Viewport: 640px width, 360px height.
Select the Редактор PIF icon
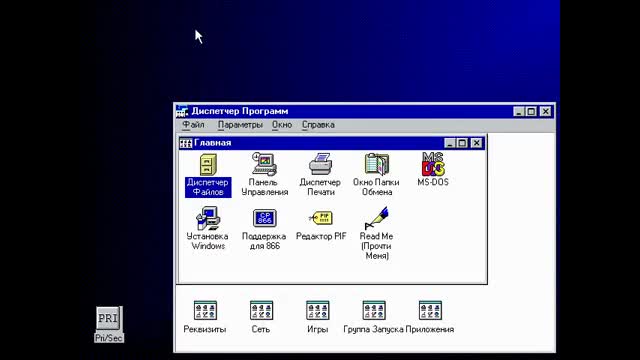[321, 218]
